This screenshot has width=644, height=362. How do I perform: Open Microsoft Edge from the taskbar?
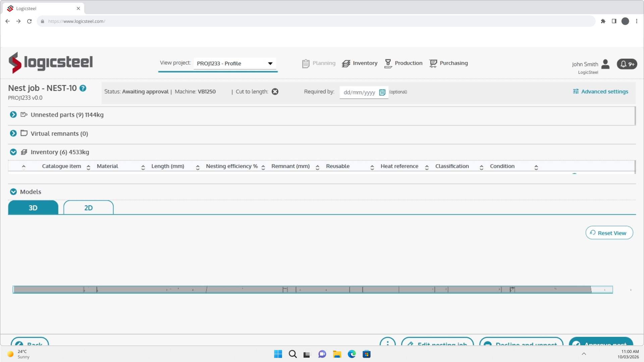click(352, 354)
